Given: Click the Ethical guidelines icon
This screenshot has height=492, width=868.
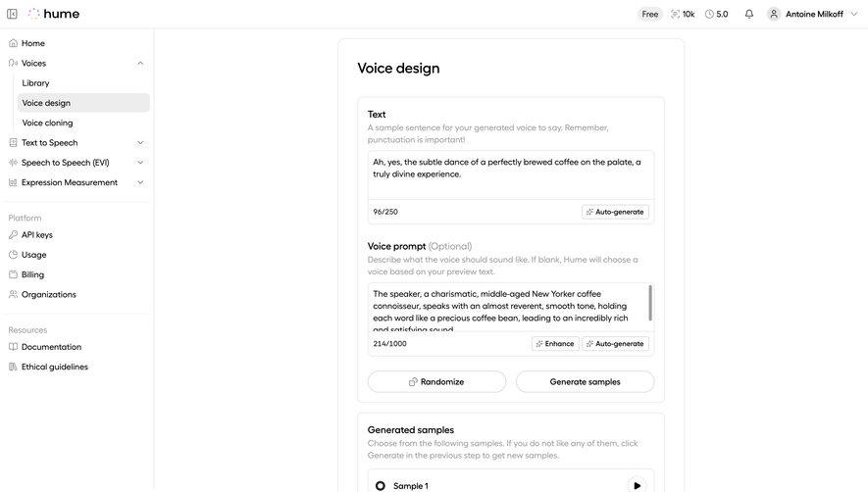Looking at the screenshot, I should [x=14, y=367].
